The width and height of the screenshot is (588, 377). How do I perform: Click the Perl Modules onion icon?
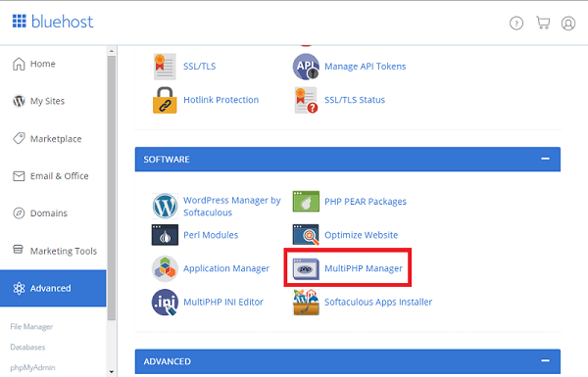(165, 235)
